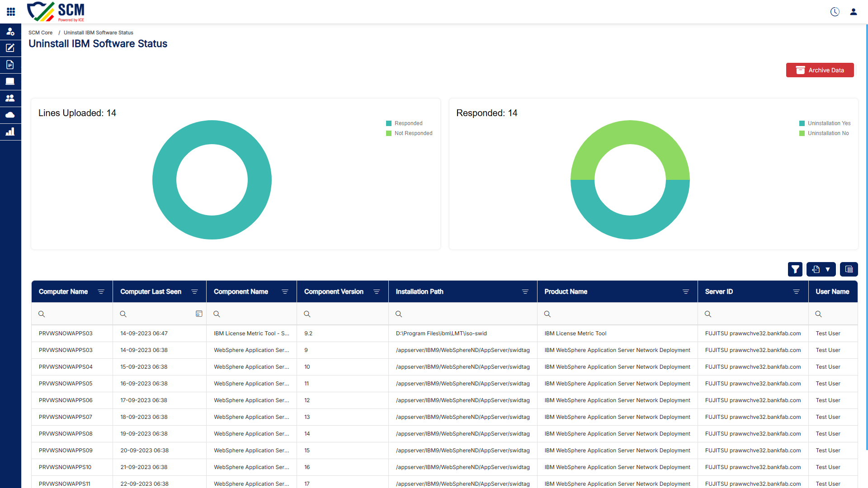This screenshot has height=488, width=868.
Task: Sort by Computer Last Seen column header
Action: [x=151, y=292]
